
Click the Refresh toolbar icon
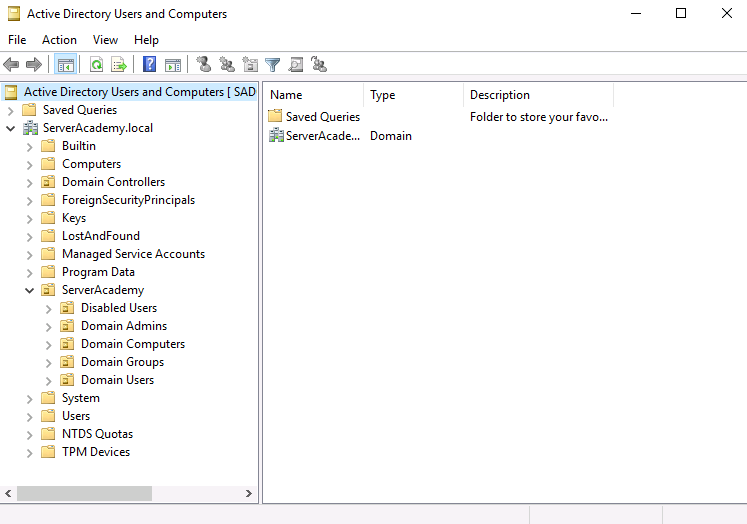pyautogui.click(x=97, y=64)
